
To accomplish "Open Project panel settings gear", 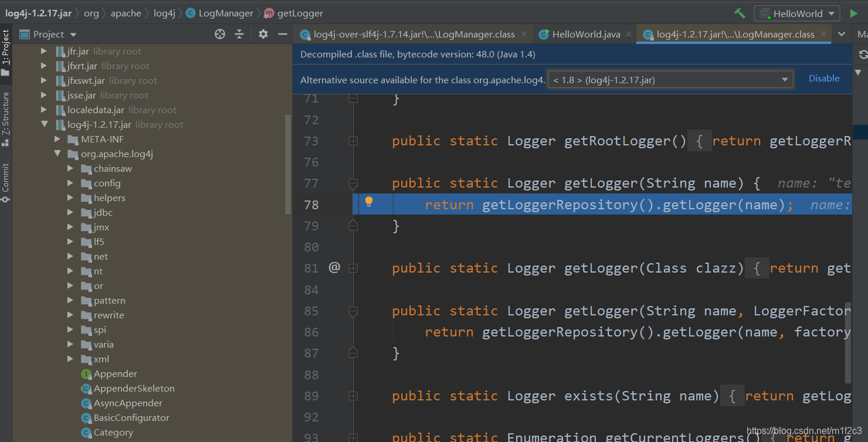I will [x=263, y=34].
